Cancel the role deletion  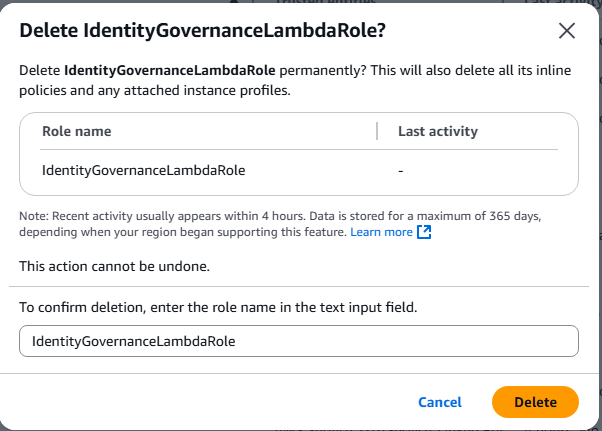click(440, 402)
